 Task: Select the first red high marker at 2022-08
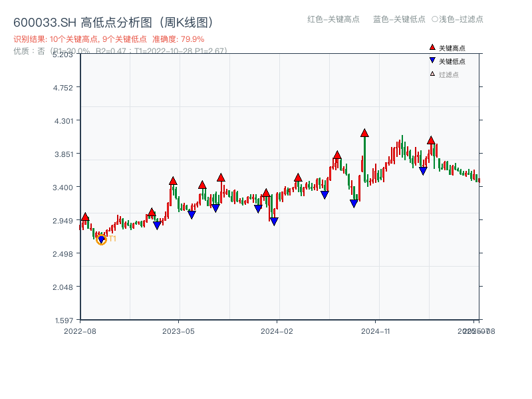click(x=85, y=217)
